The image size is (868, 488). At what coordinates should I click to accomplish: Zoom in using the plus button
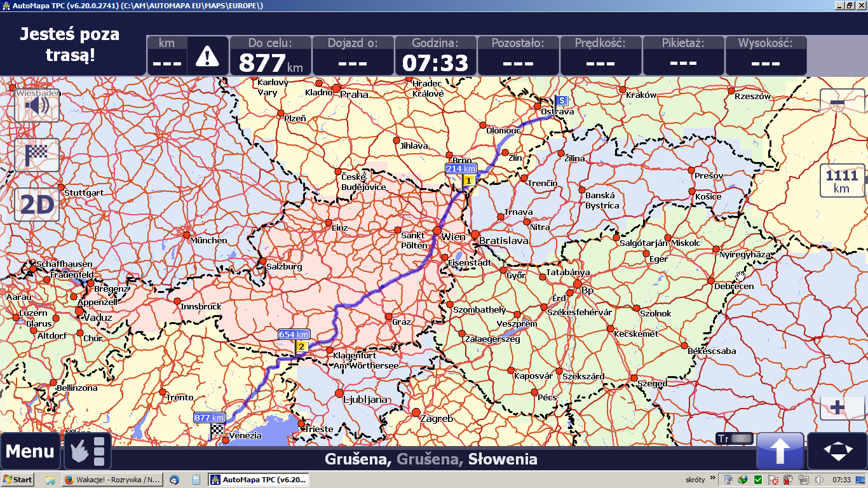(837, 407)
